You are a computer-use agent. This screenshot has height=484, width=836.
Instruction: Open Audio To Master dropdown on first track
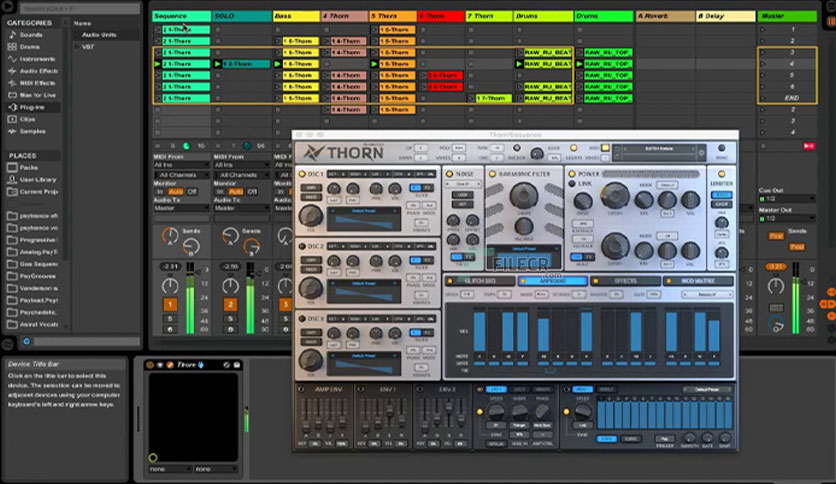(x=181, y=208)
